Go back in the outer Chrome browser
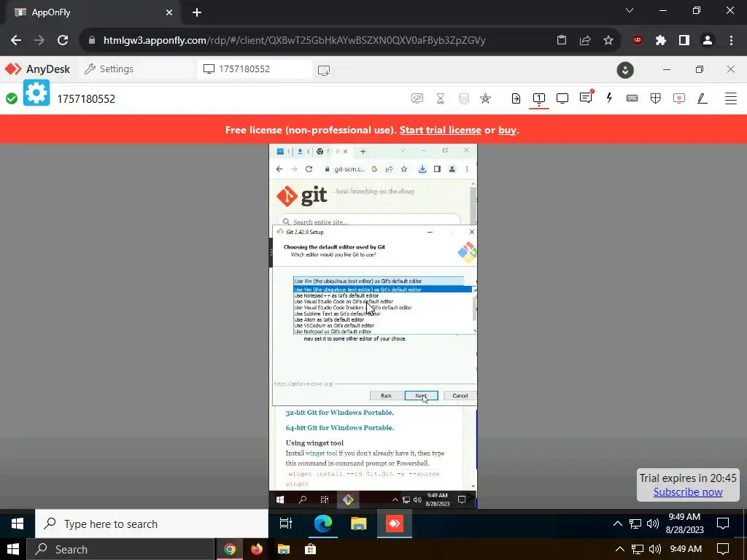Viewport: 747px width, 560px height. (x=16, y=40)
